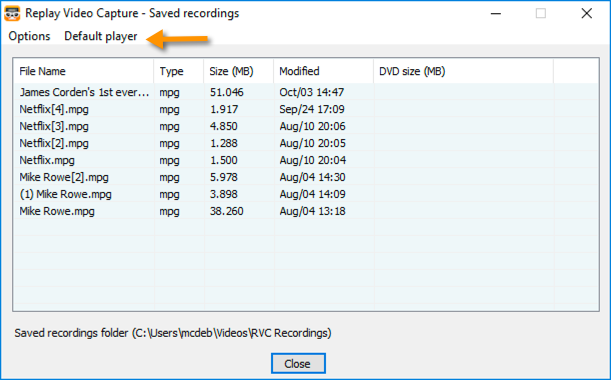Click the Replay Video Capture app icon
Image resolution: width=611 pixels, height=380 pixels.
pos(12,13)
